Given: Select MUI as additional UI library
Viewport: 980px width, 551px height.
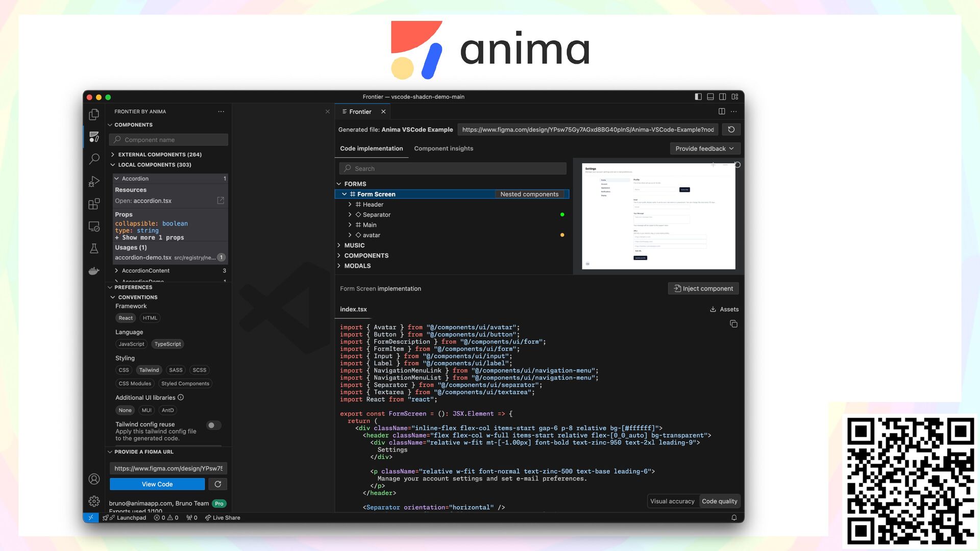Looking at the screenshot, I should pos(146,410).
